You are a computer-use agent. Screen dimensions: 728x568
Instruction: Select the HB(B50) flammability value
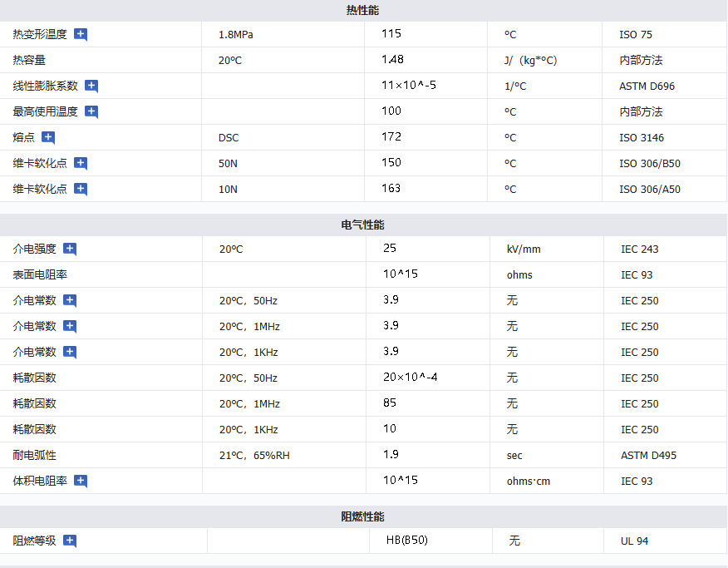(407, 541)
